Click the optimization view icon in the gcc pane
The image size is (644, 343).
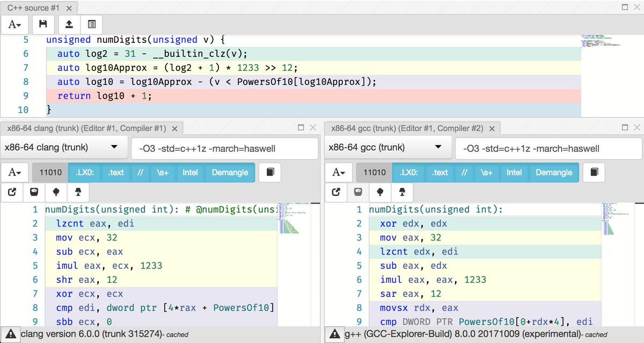click(358, 192)
